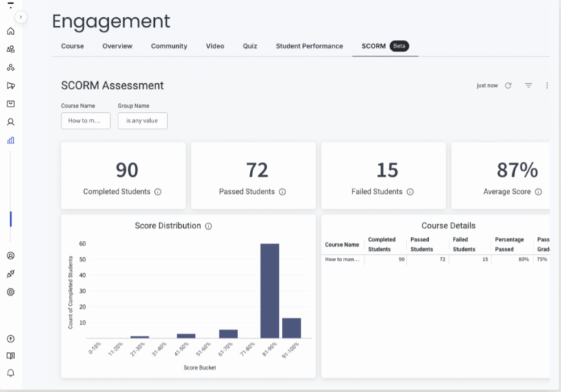Switch to the Quiz tab
561x392 pixels.
pos(250,46)
